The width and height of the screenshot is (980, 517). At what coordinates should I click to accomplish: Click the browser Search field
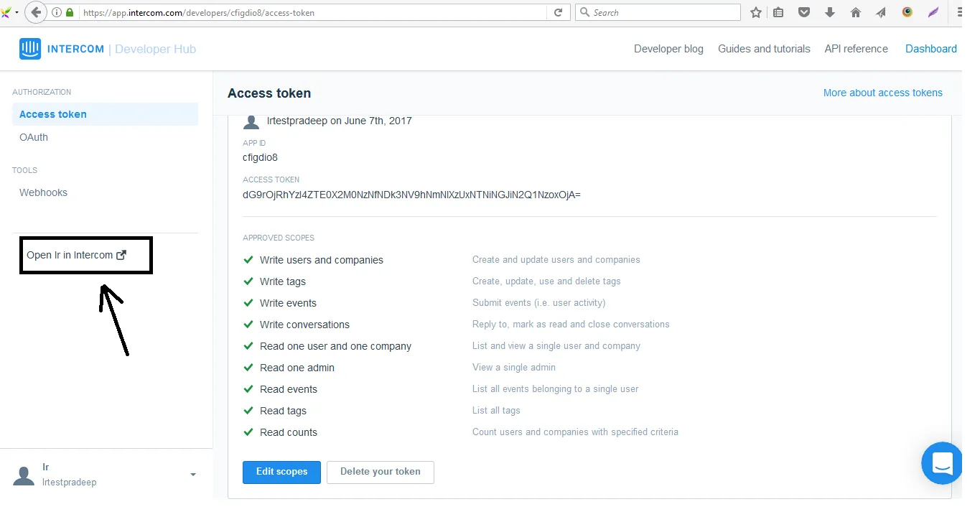tap(658, 12)
